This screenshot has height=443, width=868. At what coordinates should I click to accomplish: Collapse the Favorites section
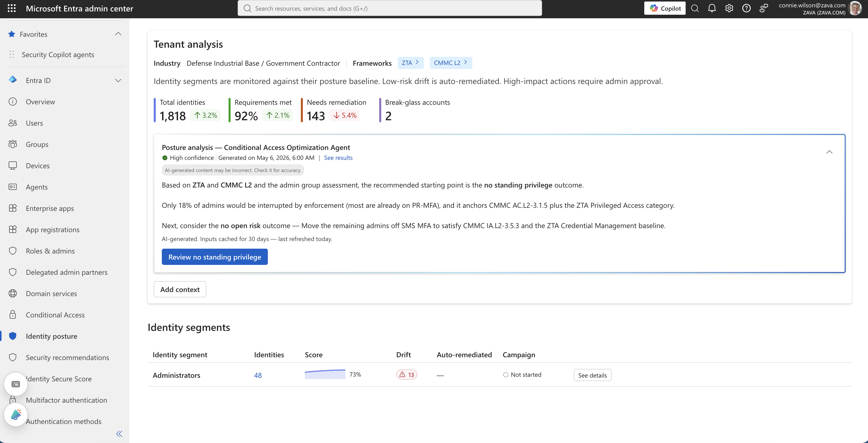(x=118, y=34)
